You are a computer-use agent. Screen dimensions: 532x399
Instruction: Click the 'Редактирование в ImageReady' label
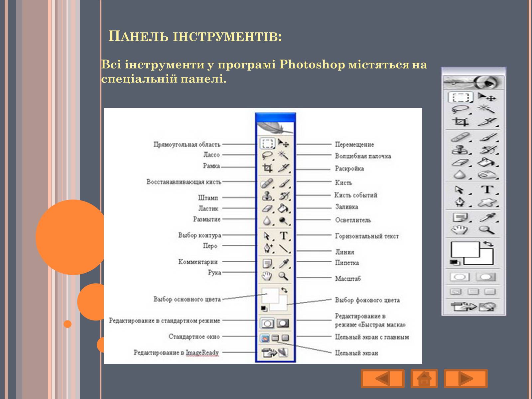coord(176,352)
